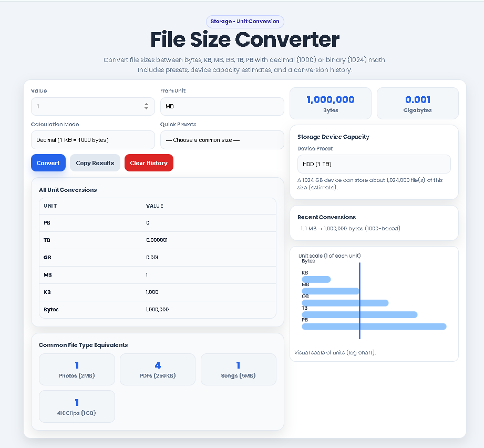This screenshot has width=484, height=448.
Task: Select the 1,000,000 Bytes result card
Action: (x=330, y=103)
